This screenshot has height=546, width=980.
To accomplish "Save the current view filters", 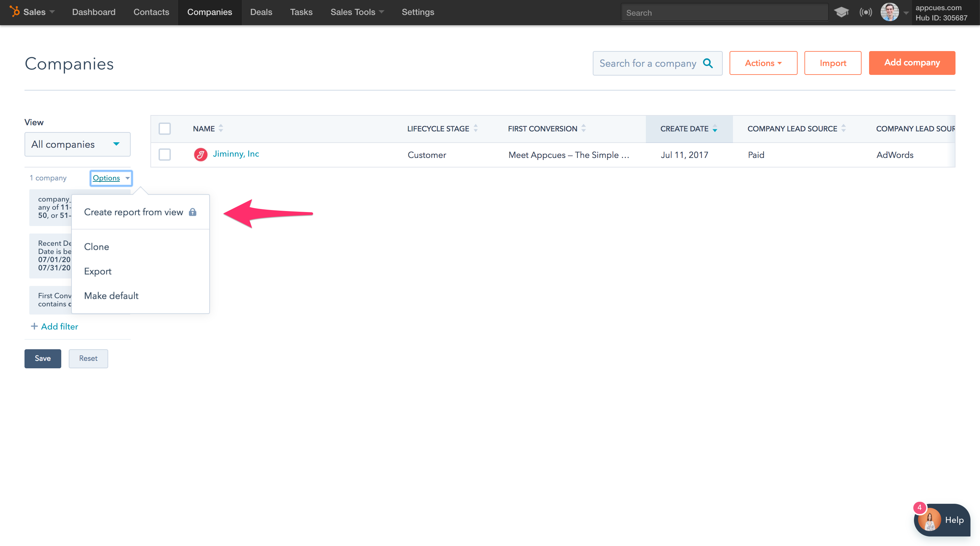I will pyautogui.click(x=43, y=358).
